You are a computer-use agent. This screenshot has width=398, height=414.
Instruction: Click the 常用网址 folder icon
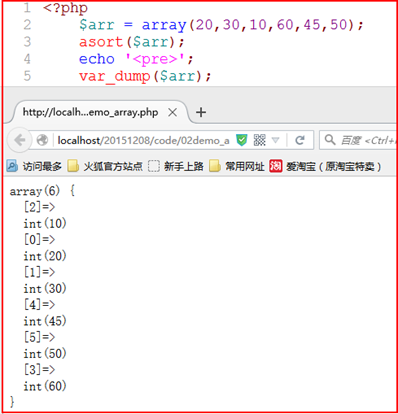coord(215,166)
